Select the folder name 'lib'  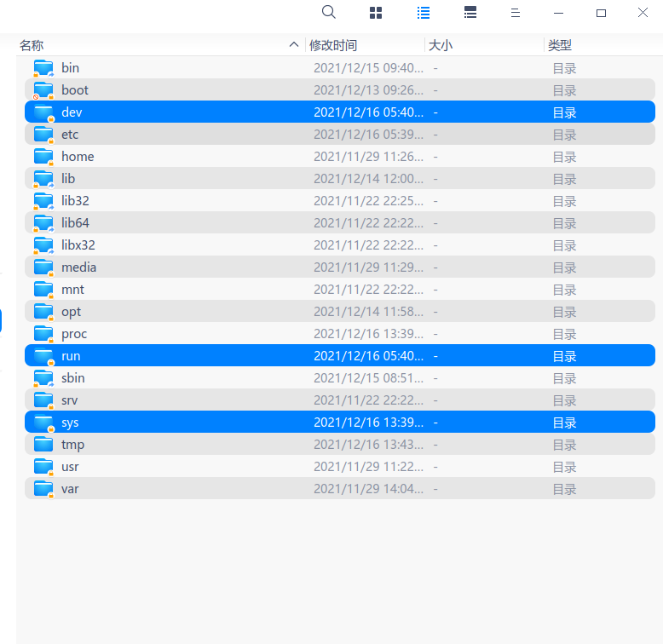(x=68, y=179)
